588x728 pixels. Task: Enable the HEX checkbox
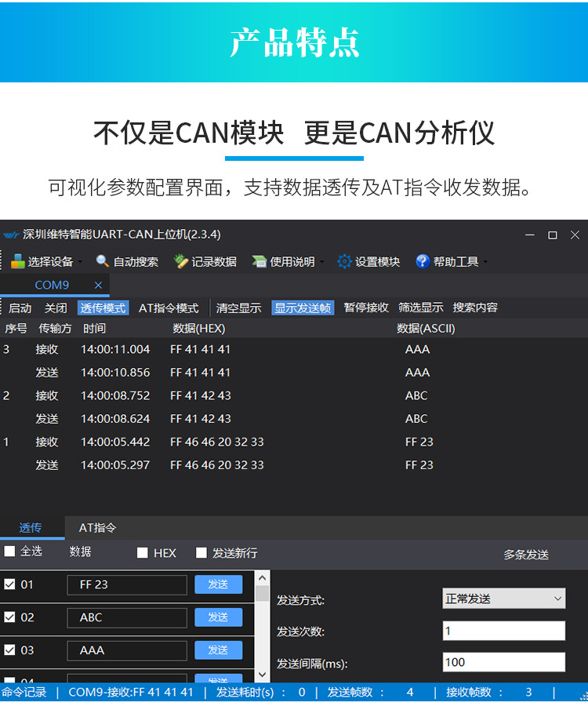click(x=143, y=553)
